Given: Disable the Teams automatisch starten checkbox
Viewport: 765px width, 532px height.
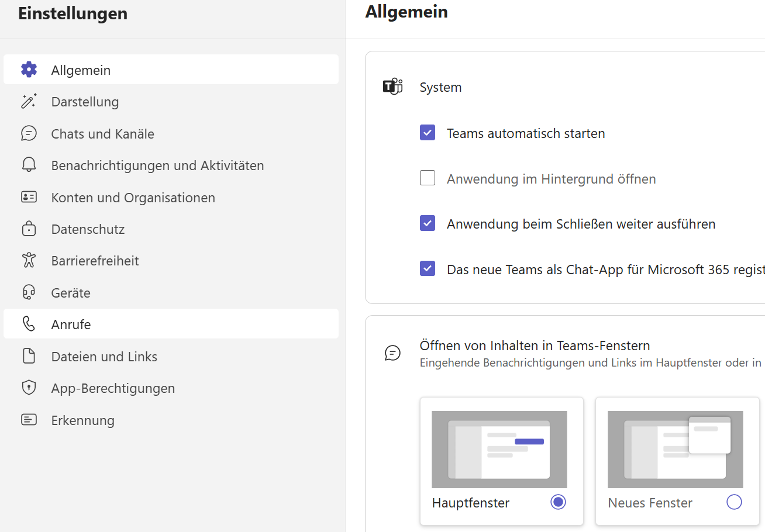Looking at the screenshot, I should tap(428, 133).
